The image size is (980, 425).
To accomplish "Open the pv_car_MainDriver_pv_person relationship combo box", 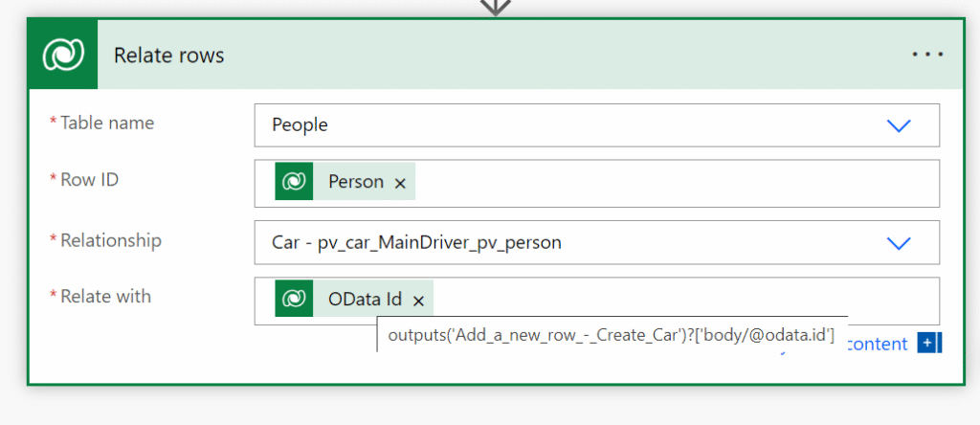I will click(597, 242).
